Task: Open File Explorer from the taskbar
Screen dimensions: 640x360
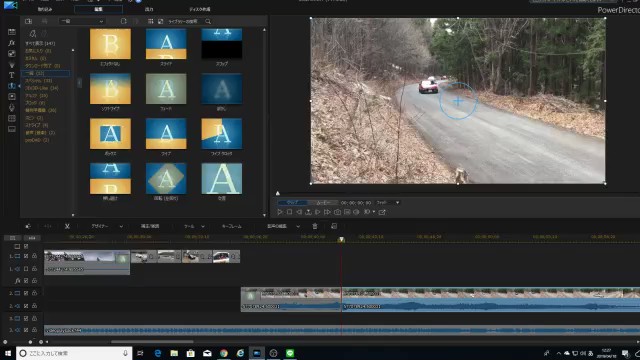Action: pos(174,353)
